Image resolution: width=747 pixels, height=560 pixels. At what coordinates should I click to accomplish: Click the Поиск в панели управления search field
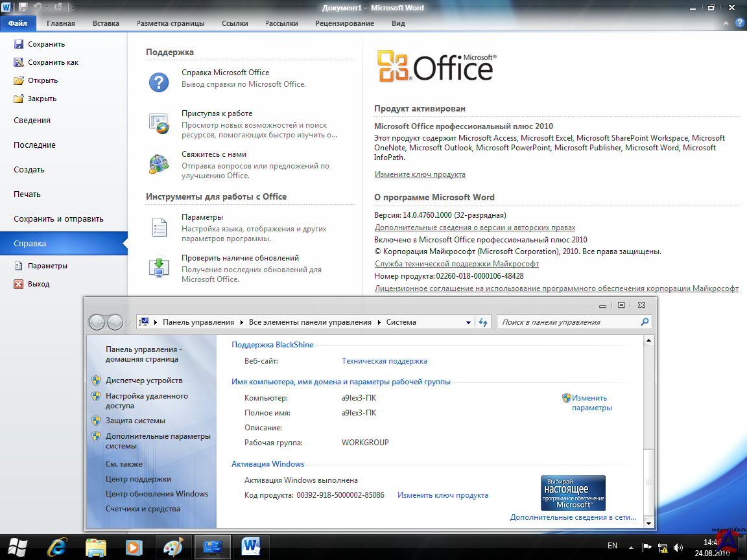568,322
